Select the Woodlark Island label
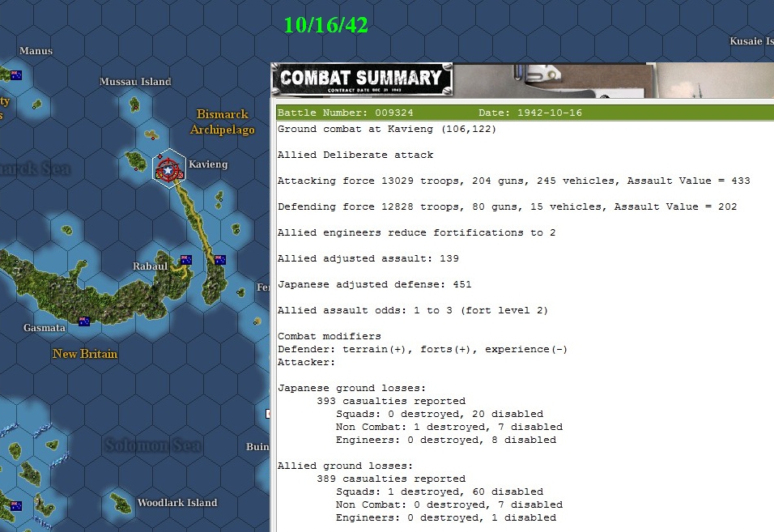 pos(177,502)
